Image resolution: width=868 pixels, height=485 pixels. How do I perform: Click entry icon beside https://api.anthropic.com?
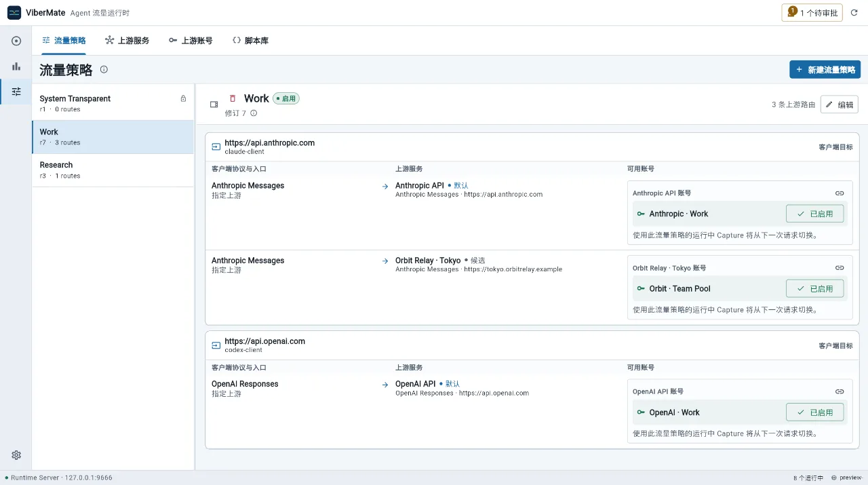216,147
